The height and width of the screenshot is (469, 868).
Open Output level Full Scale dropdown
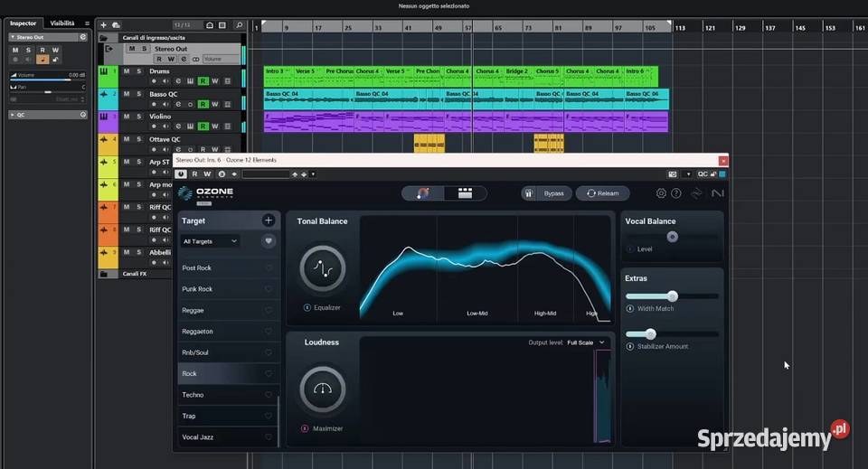coord(586,342)
